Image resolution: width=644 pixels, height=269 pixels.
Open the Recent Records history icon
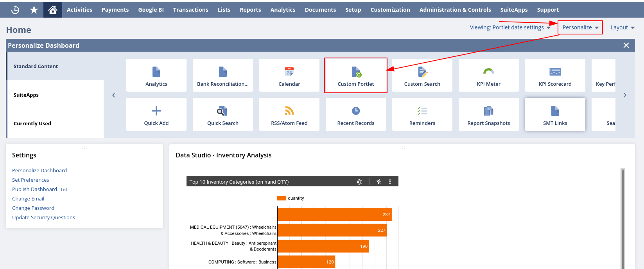click(15, 10)
